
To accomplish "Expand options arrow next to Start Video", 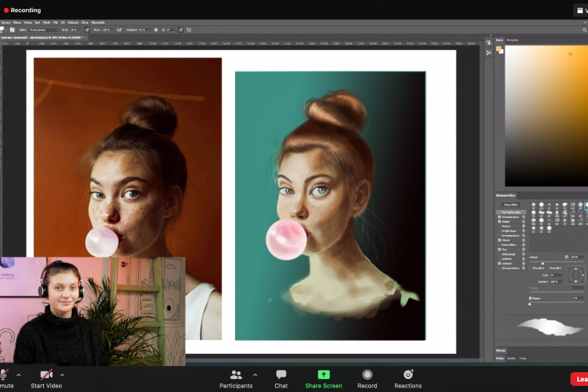I will [x=62, y=374].
